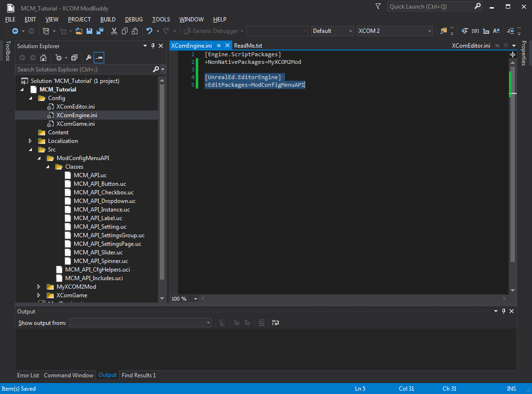The height and width of the screenshot is (394, 532).
Task: Open the Toolbox side panel
Action: [x=8, y=51]
